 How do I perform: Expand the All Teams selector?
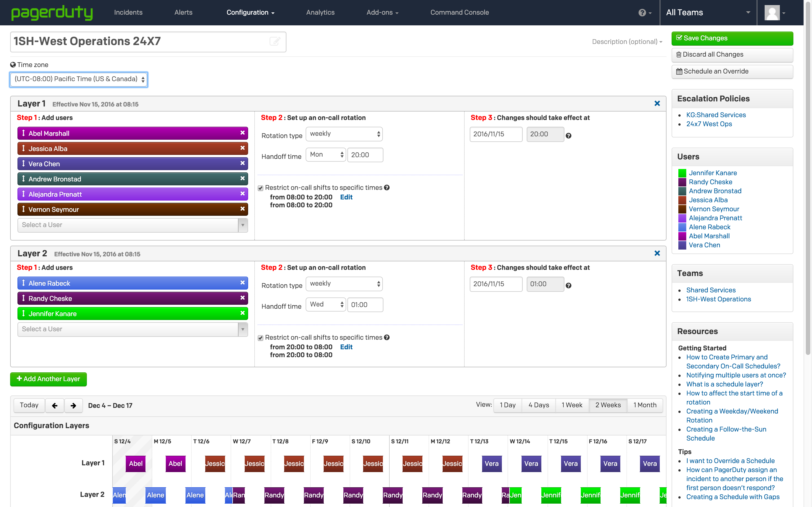pos(708,13)
